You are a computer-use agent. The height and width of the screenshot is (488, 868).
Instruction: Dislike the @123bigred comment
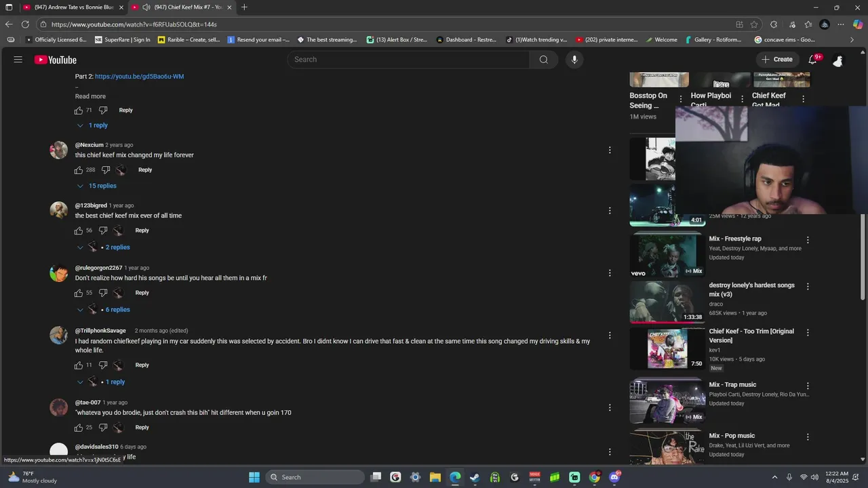[x=103, y=230]
